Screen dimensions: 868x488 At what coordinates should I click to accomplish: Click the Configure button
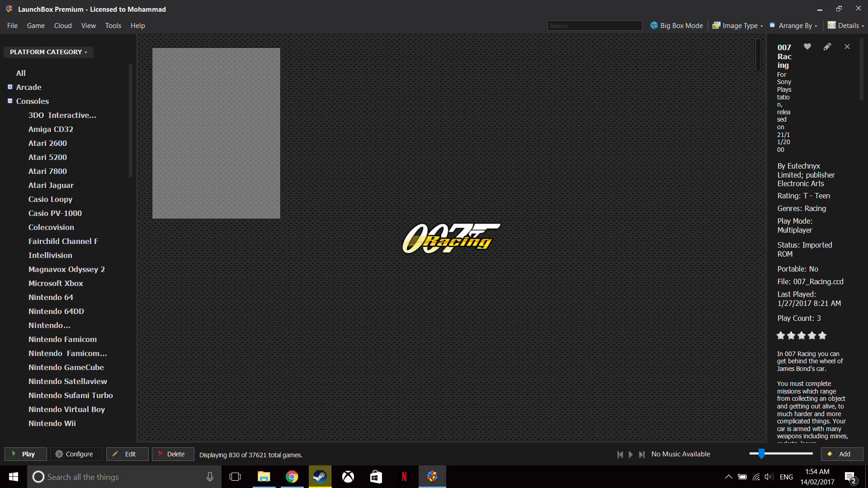[76, 454]
